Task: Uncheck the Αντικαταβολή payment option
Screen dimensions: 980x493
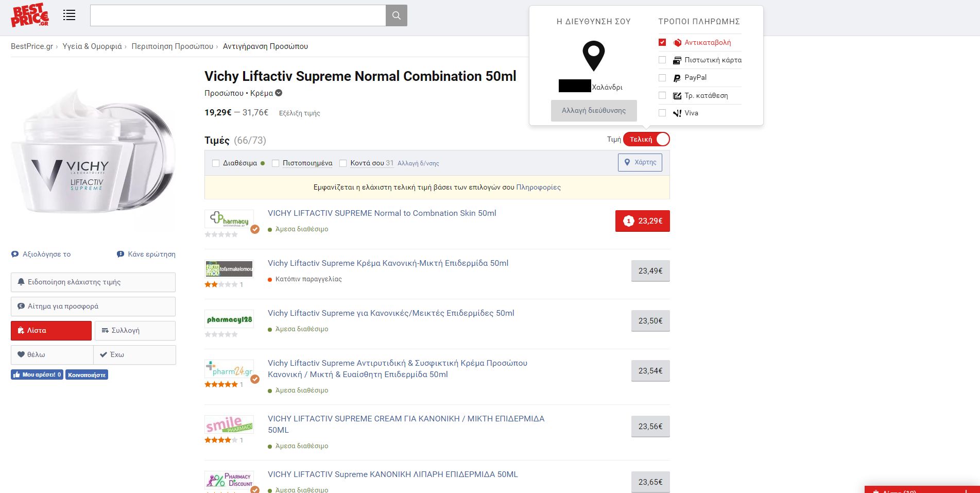Action: coord(662,42)
